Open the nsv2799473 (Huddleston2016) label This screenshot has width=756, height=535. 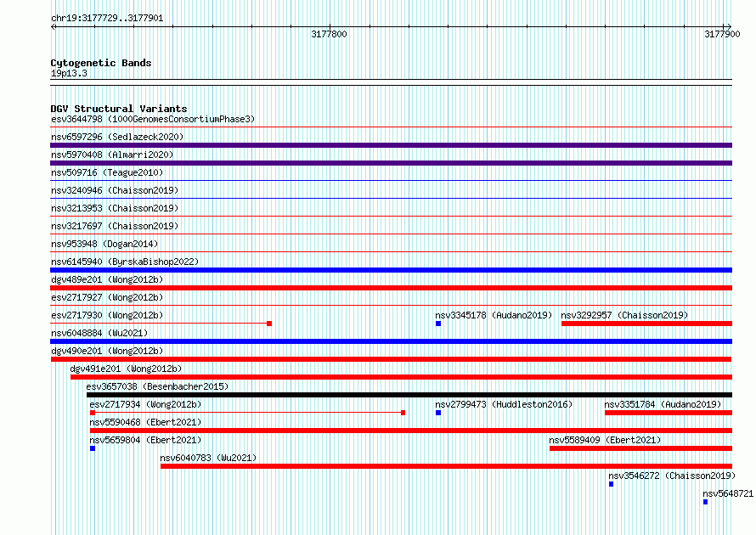(x=504, y=404)
